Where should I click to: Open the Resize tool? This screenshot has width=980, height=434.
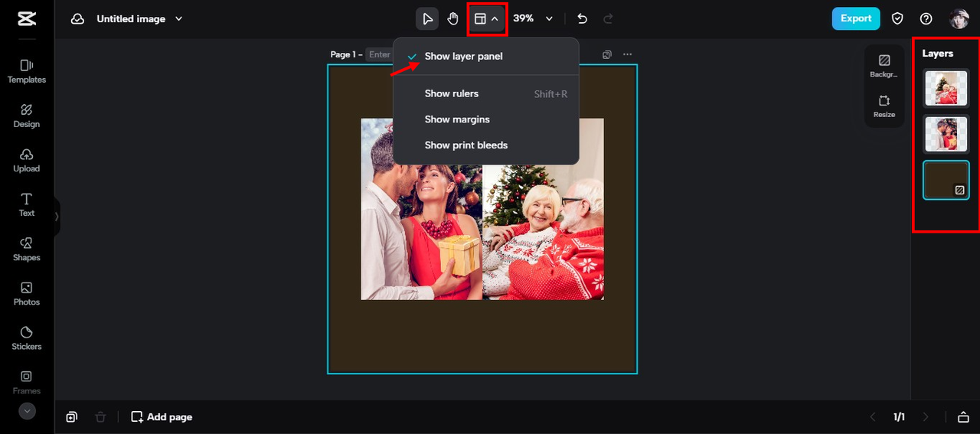point(884,106)
